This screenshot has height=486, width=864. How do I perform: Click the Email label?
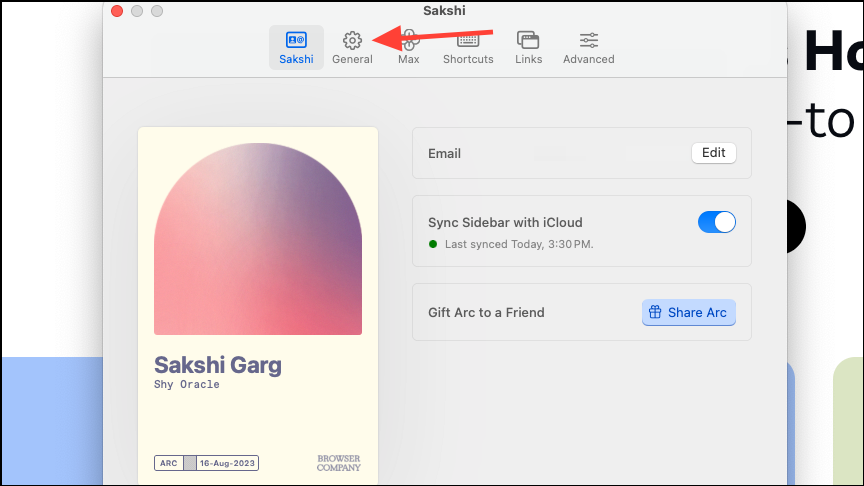click(444, 153)
